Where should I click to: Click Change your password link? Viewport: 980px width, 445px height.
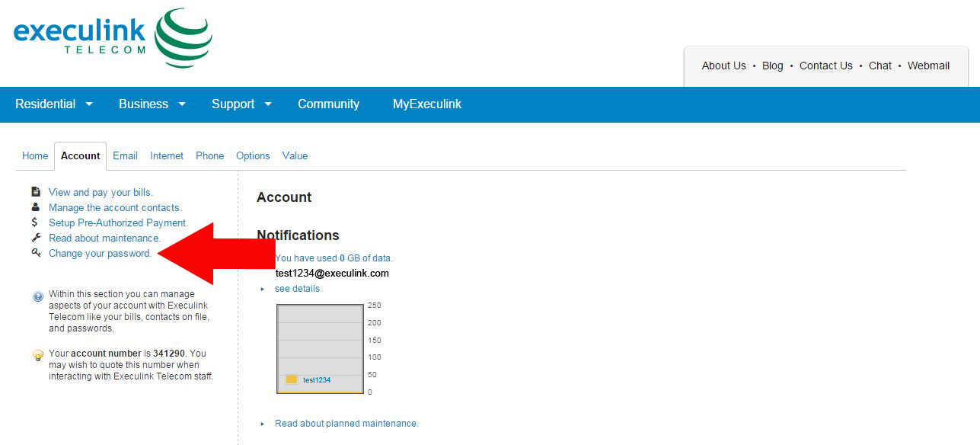[101, 253]
